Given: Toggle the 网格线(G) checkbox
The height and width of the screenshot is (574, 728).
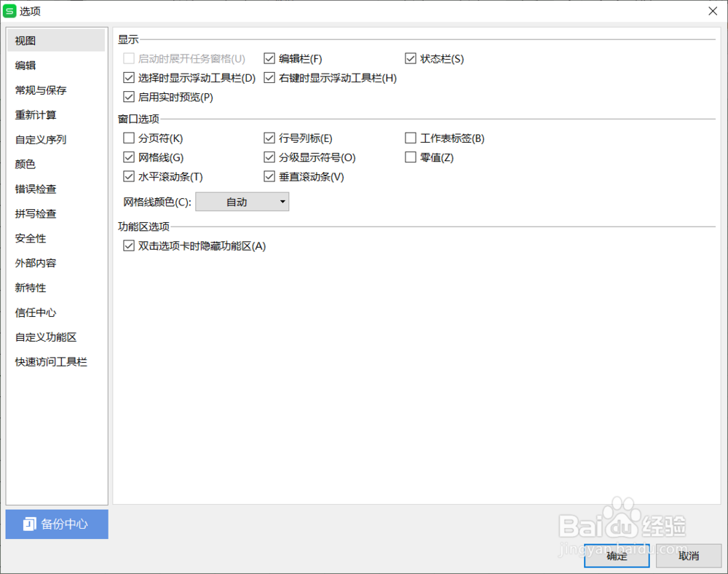Looking at the screenshot, I should [129, 157].
